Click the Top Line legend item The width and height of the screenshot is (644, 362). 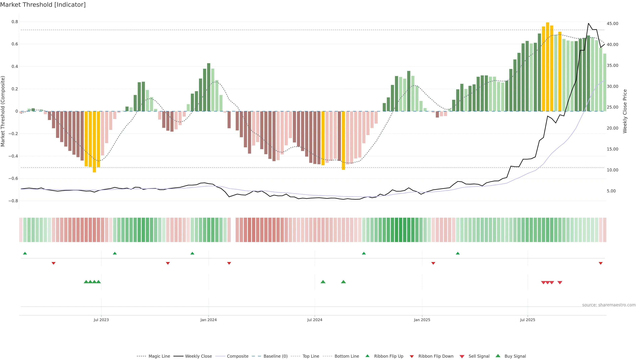pyautogui.click(x=311, y=356)
